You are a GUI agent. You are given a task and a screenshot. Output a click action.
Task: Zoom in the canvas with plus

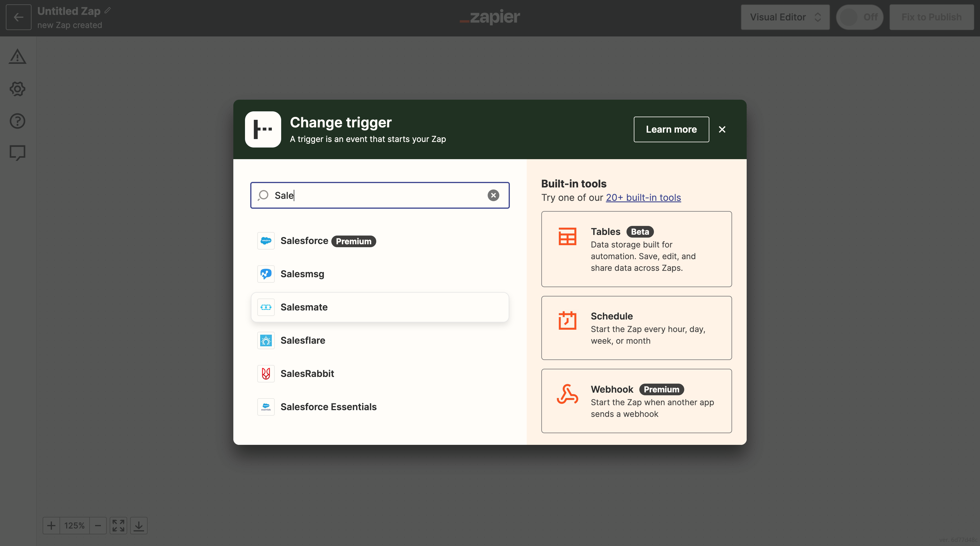coord(51,526)
